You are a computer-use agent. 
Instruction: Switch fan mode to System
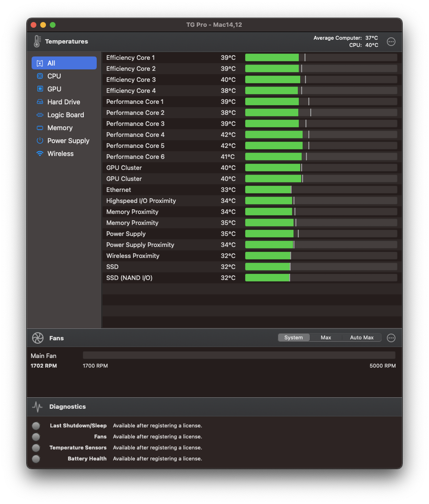click(x=294, y=337)
